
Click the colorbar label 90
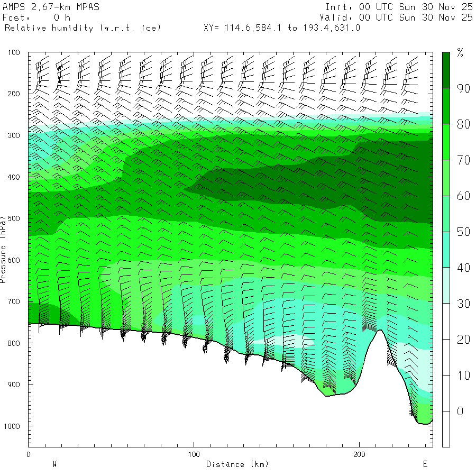(x=463, y=89)
